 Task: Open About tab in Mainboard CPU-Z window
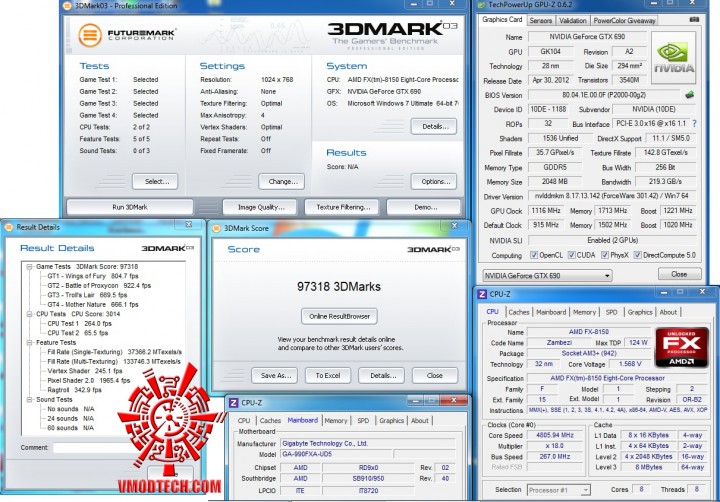[420, 421]
